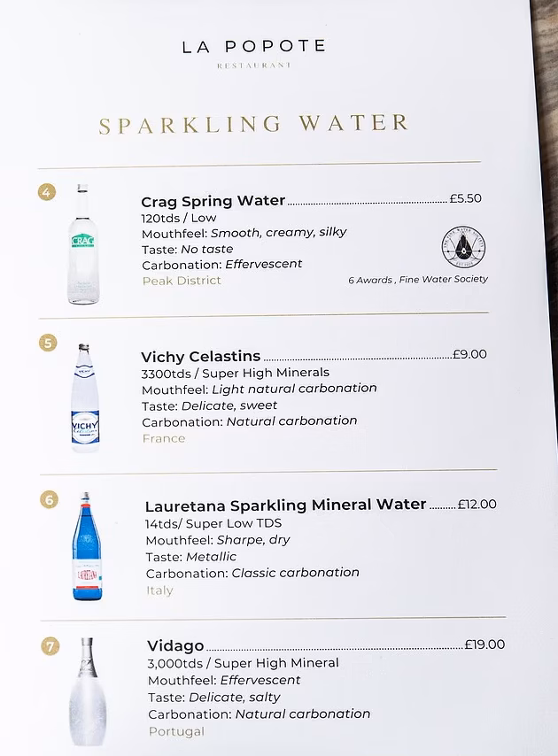Image resolution: width=558 pixels, height=756 pixels.
Task: Select the frosted Vidago bottle image
Action: coord(88,692)
